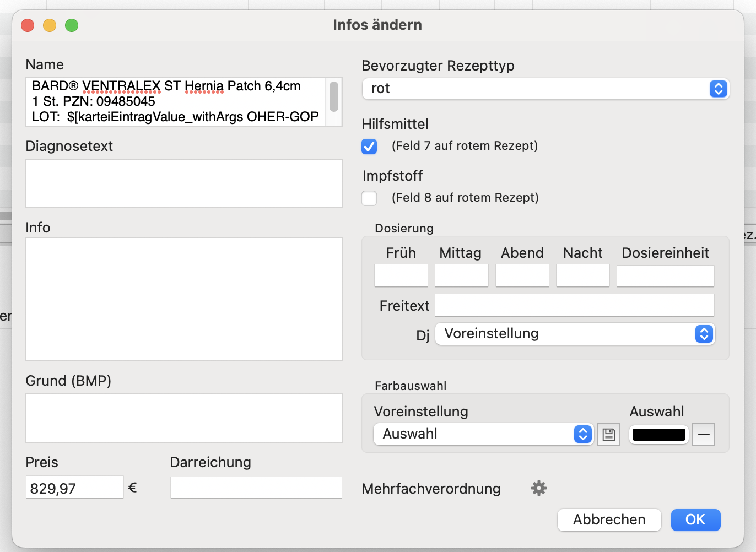Screen dimensions: 756x552
Task: Click the Früh dosage field
Action: point(401,275)
